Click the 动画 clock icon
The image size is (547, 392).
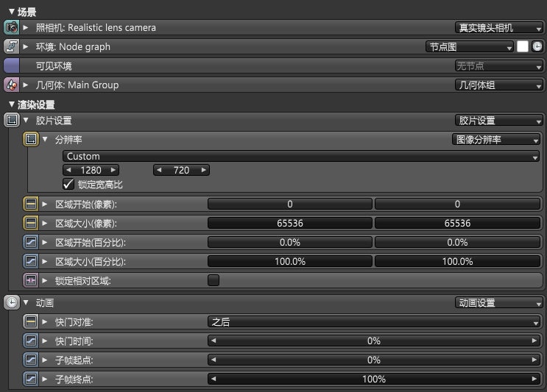(x=11, y=303)
